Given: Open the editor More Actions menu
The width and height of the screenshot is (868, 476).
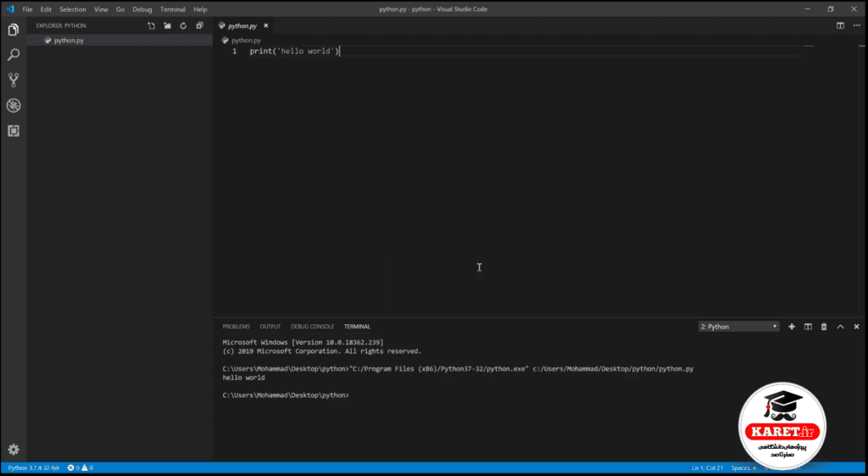Looking at the screenshot, I should tap(856, 25).
